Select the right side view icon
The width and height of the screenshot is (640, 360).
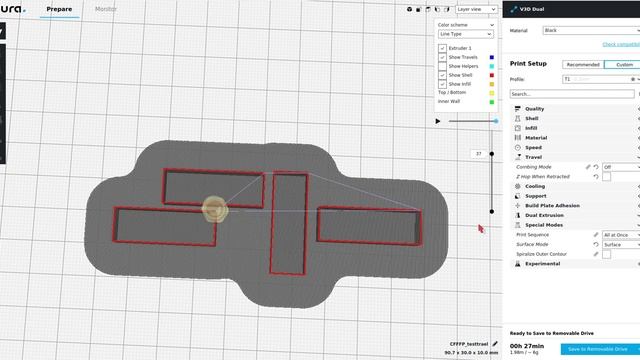click(447, 9)
